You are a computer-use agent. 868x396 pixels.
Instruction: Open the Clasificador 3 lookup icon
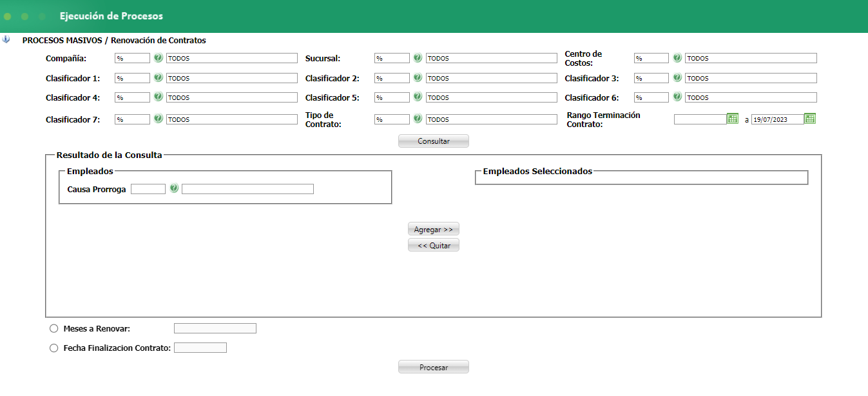click(x=677, y=78)
